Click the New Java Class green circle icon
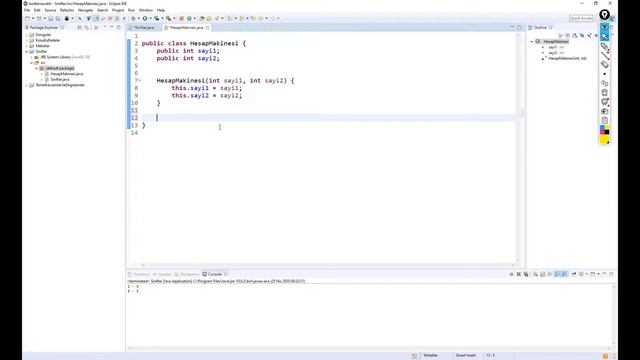640x360 pixels. (x=189, y=18)
